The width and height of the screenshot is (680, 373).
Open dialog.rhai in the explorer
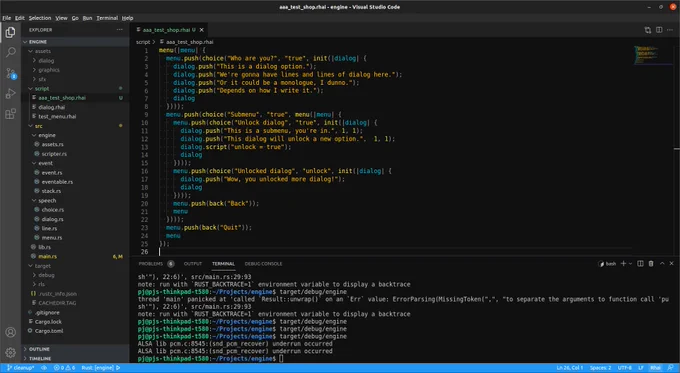coord(75,107)
